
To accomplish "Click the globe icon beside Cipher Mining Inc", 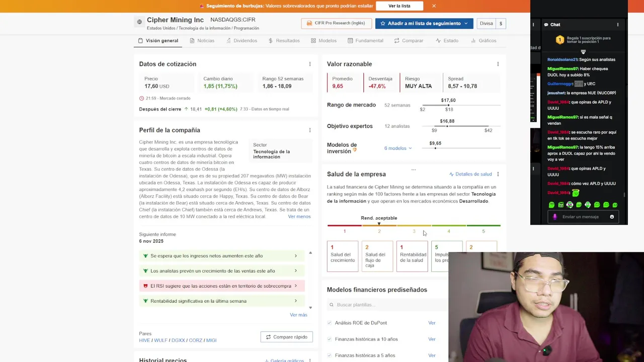I will click(139, 22).
